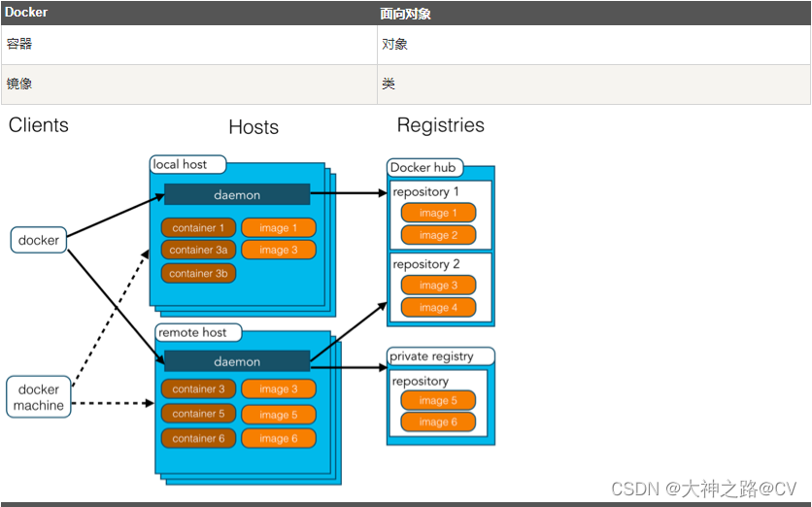Click "image 1" inside local host

click(x=279, y=228)
